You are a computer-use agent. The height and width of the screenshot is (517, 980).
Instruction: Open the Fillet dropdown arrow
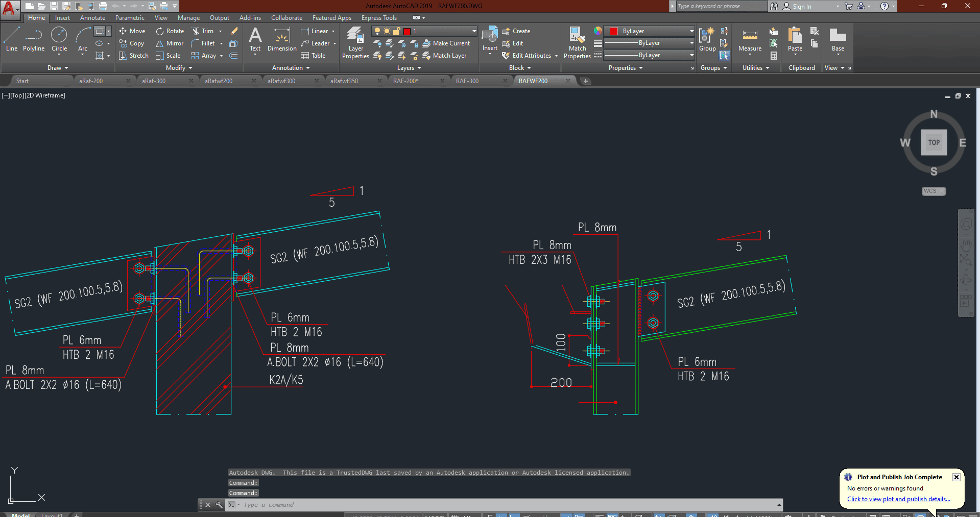(x=221, y=43)
